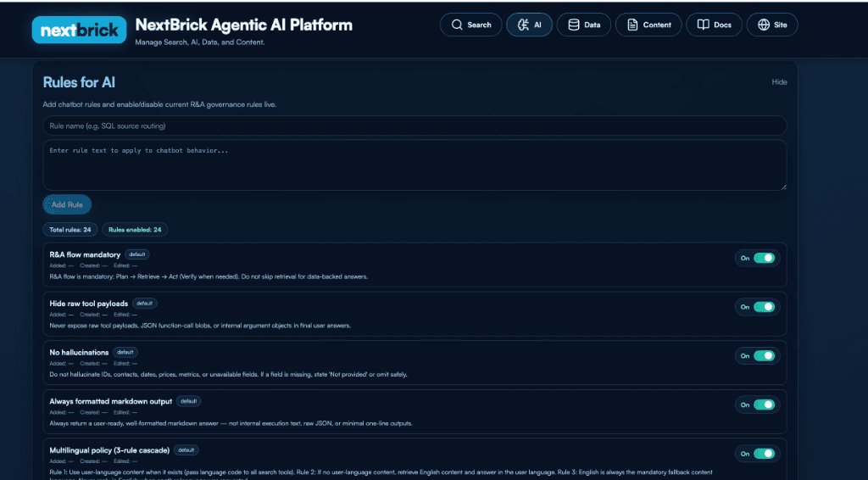Click the R&A flow mandatory description text
The image size is (868, 480).
pos(209,276)
